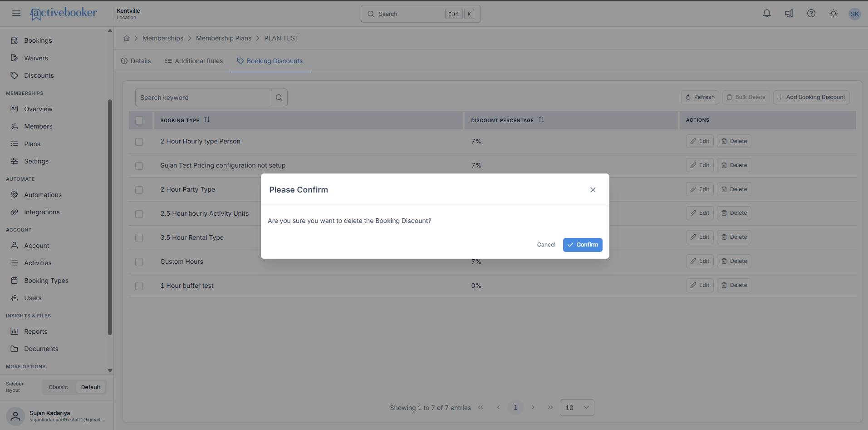Click the home breadcrumb icon

click(x=127, y=38)
